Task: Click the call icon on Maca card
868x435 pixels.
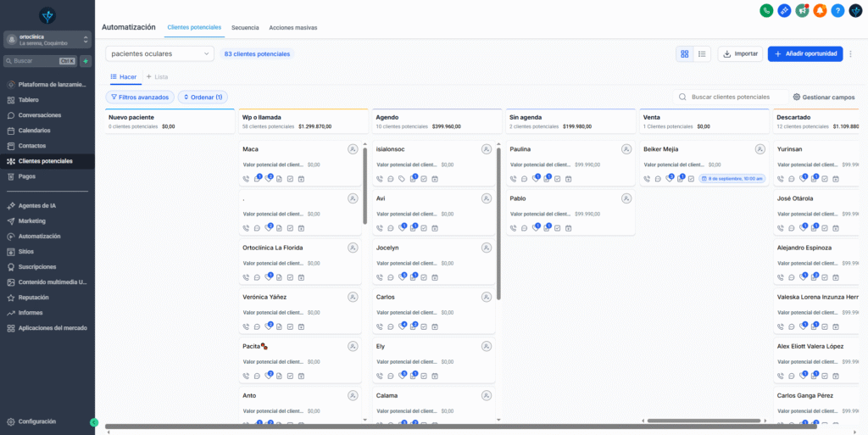Action: coord(246,179)
